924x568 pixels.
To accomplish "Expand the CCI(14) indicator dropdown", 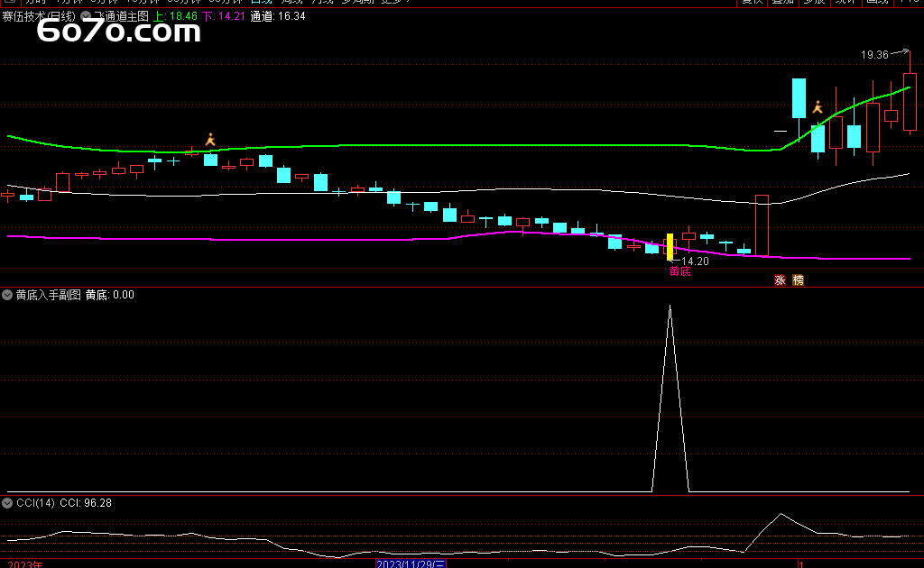I will pos(7,502).
